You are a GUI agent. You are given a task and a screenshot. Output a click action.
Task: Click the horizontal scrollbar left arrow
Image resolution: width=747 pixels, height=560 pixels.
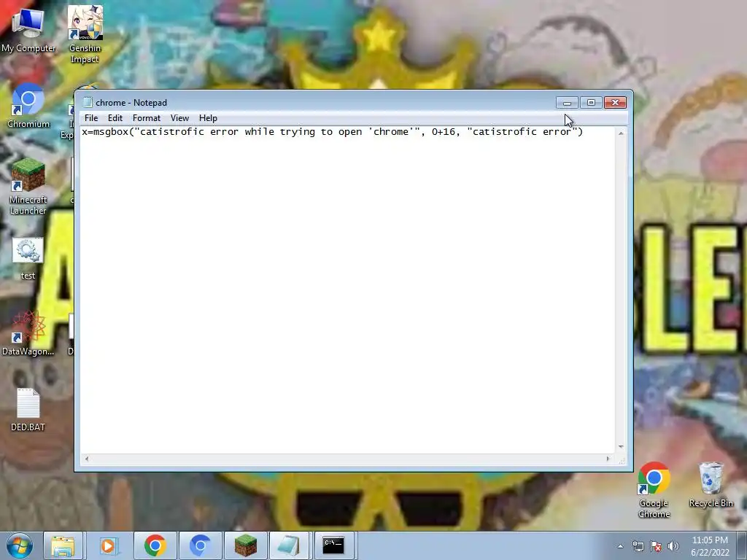click(86, 459)
